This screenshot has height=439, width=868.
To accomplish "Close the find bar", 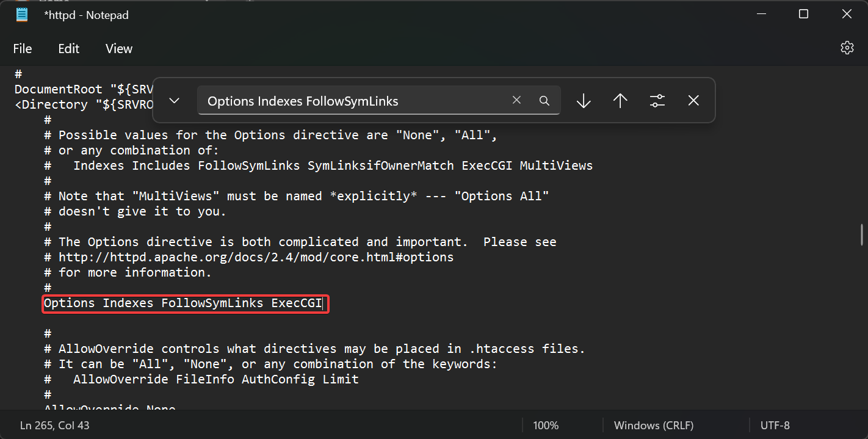I will point(693,100).
